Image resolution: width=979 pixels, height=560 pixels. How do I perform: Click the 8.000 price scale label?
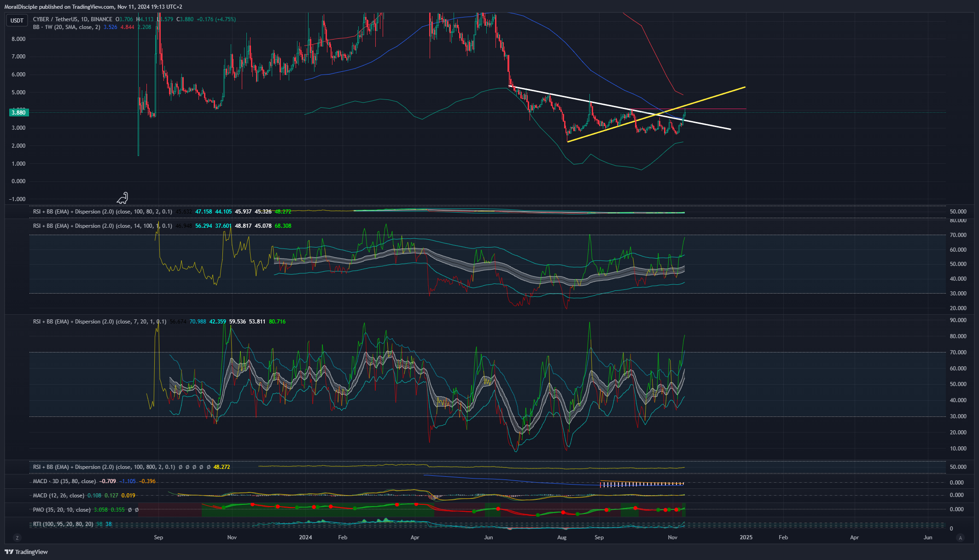click(18, 39)
